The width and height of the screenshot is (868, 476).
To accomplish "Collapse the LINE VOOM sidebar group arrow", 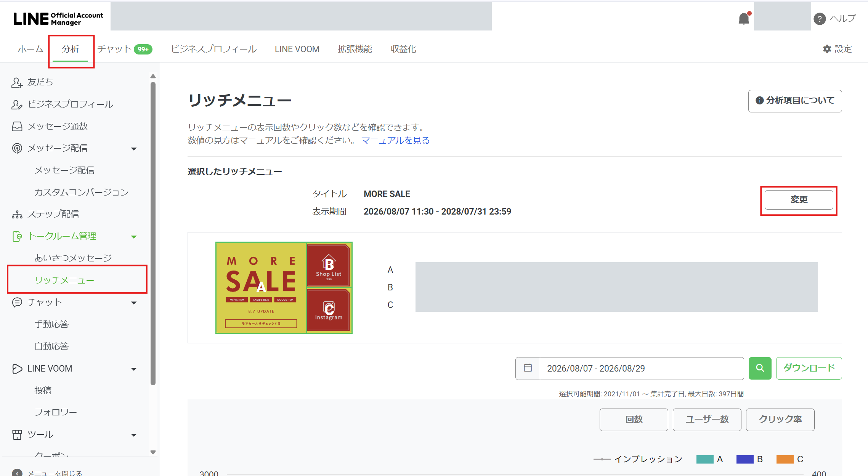I will coord(134,369).
